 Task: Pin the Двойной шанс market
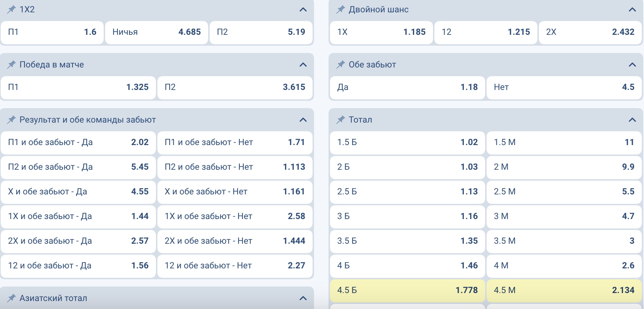[340, 9]
